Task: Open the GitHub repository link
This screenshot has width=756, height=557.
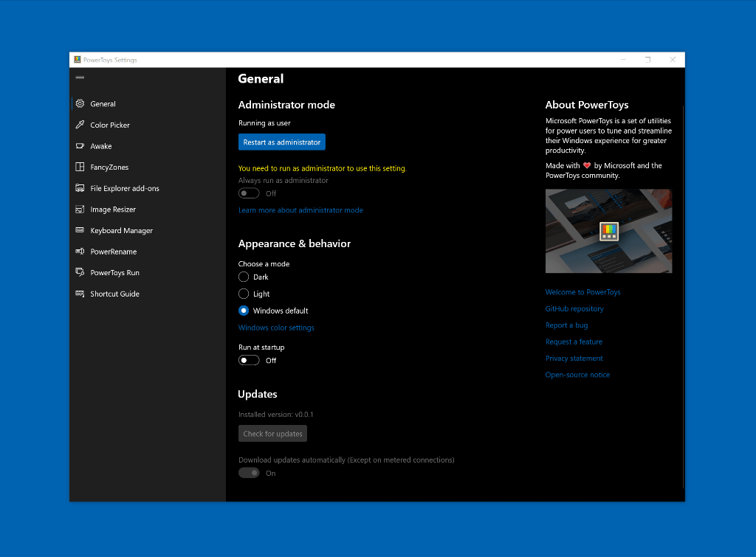Action: [x=574, y=308]
